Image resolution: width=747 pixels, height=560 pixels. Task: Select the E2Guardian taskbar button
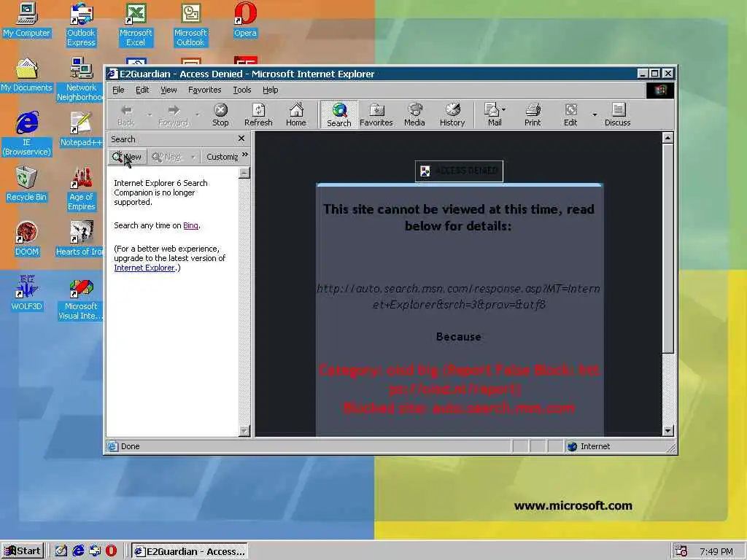point(189,551)
